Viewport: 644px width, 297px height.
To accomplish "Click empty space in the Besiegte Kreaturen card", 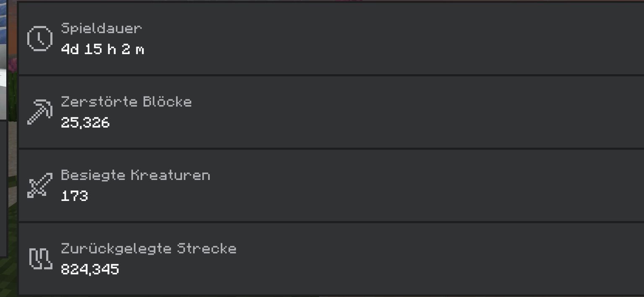I will coord(378,185).
